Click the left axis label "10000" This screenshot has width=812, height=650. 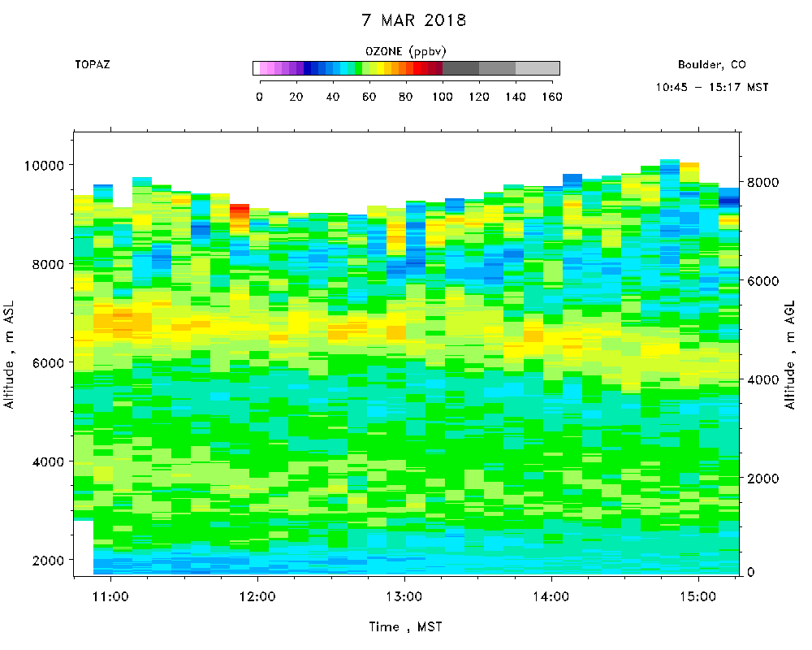44,166
